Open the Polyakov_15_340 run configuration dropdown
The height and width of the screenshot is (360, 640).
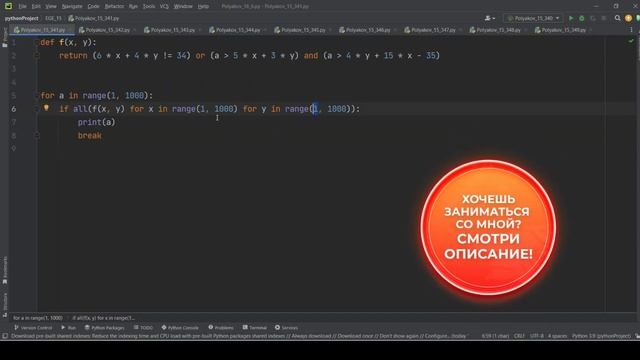(x=533, y=18)
